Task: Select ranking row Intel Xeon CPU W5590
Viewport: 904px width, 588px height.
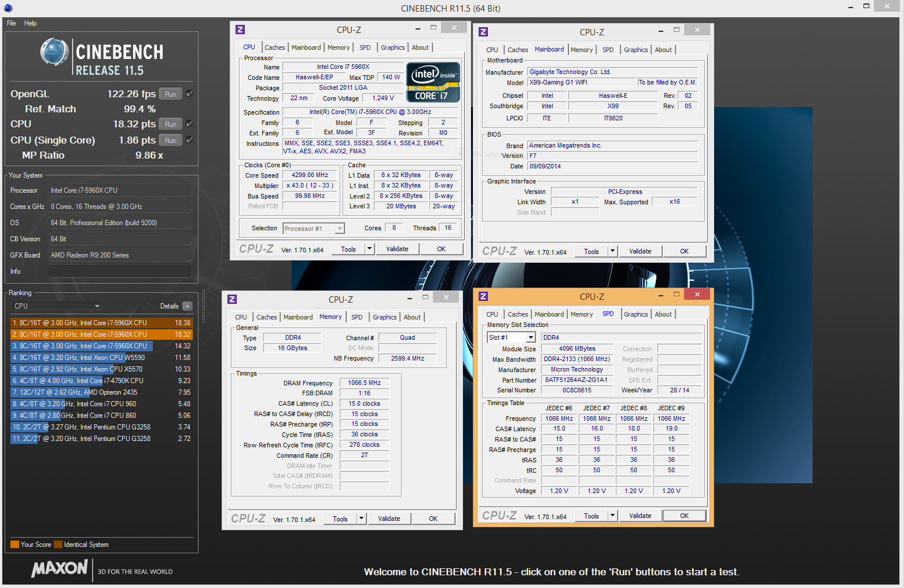Action: (x=101, y=358)
